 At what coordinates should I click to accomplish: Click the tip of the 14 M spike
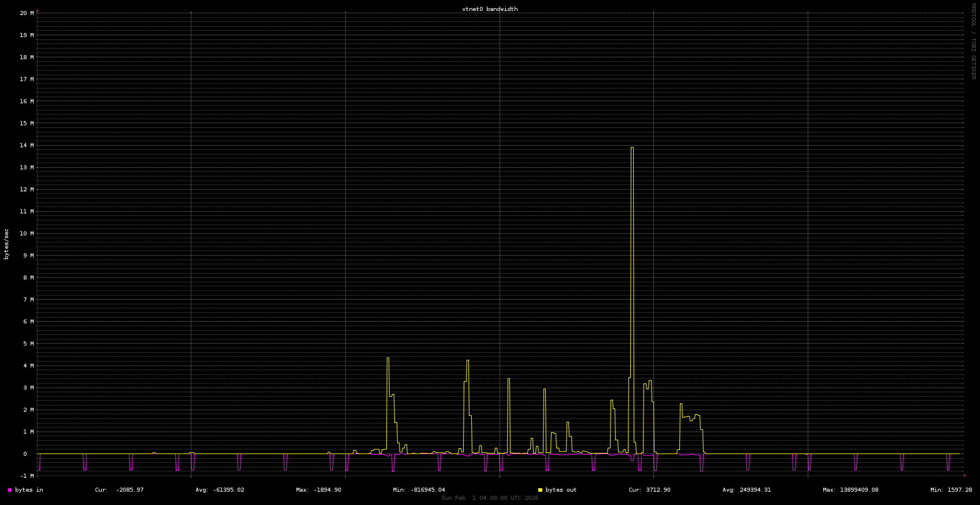coord(632,148)
